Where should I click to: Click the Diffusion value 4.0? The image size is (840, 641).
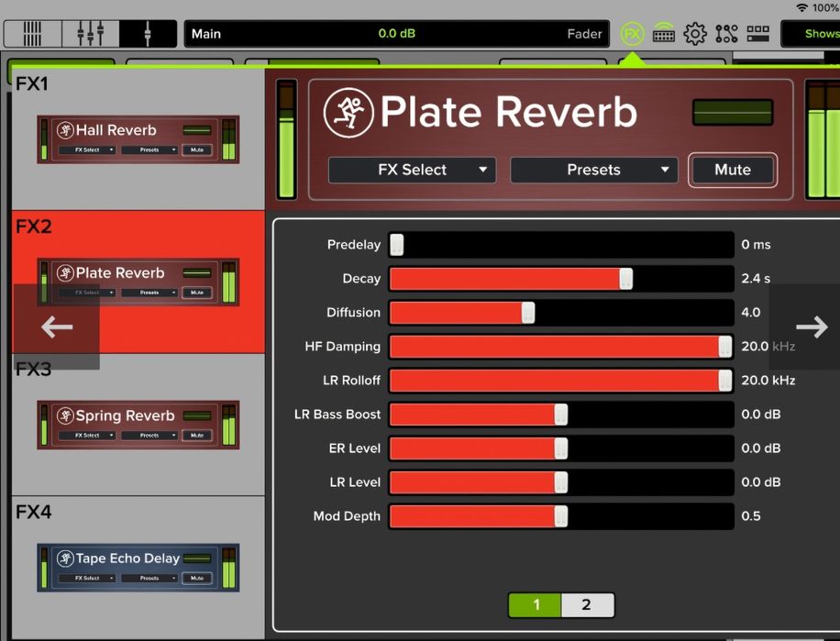click(750, 312)
